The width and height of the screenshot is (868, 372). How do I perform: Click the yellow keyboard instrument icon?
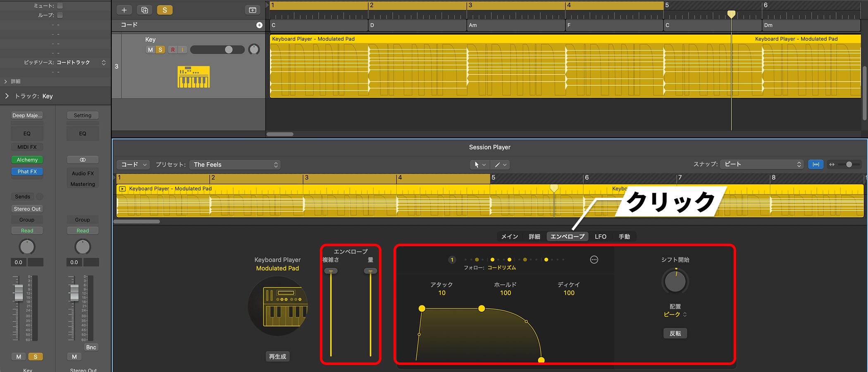click(193, 77)
